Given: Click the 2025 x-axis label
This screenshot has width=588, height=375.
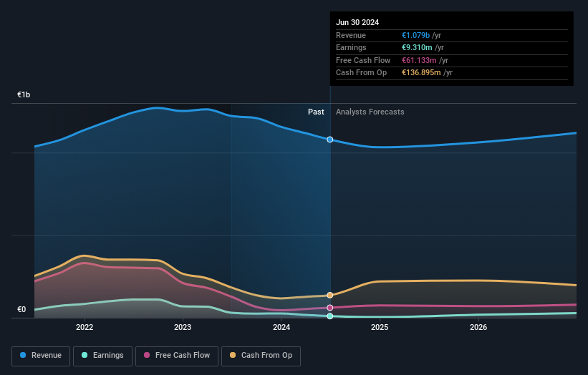Looking at the screenshot, I should click(x=380, y=327).
